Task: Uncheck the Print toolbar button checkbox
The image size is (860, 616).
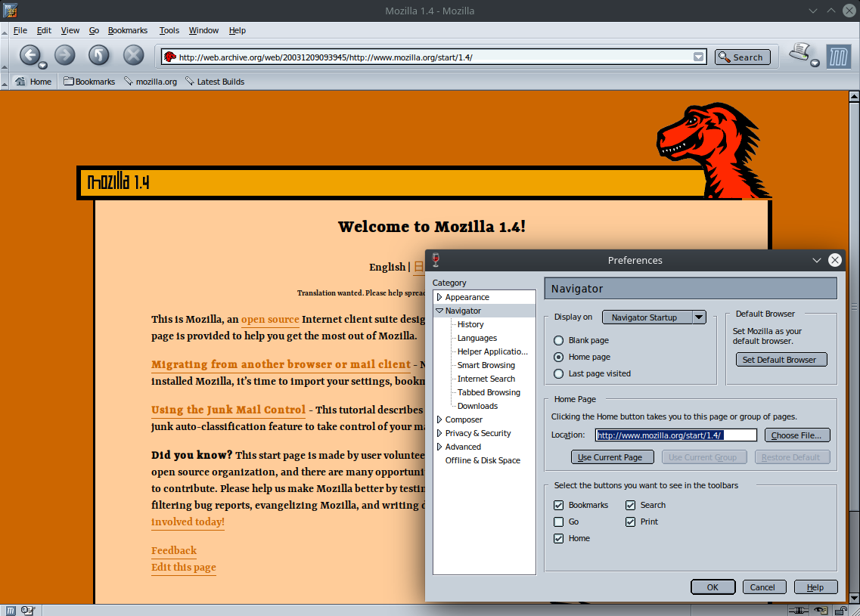Action: pos(630,522)
